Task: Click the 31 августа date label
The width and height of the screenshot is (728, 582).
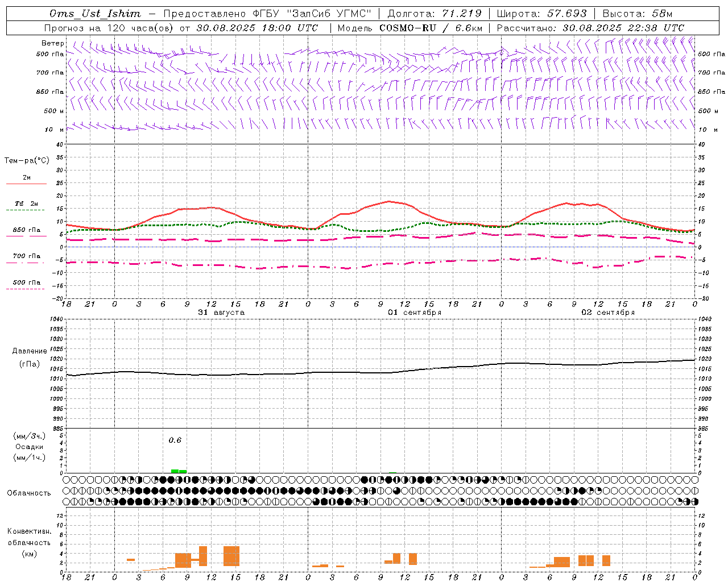Action: click(x=221, y=313)
